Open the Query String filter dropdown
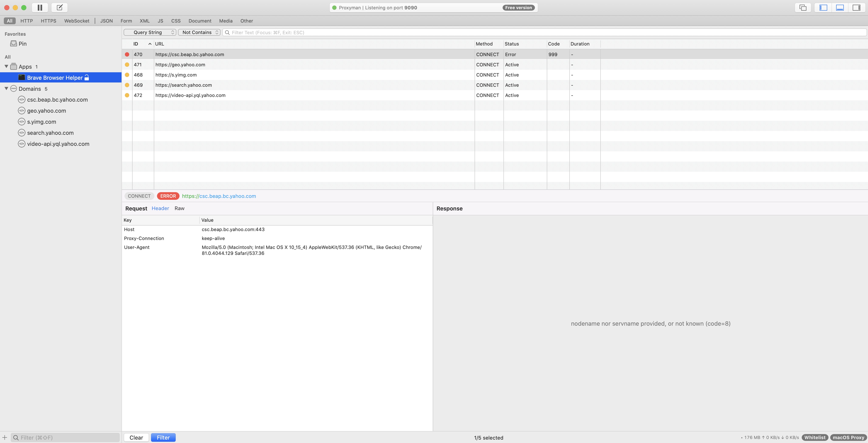868x443 pixels. tap(150, 32)
